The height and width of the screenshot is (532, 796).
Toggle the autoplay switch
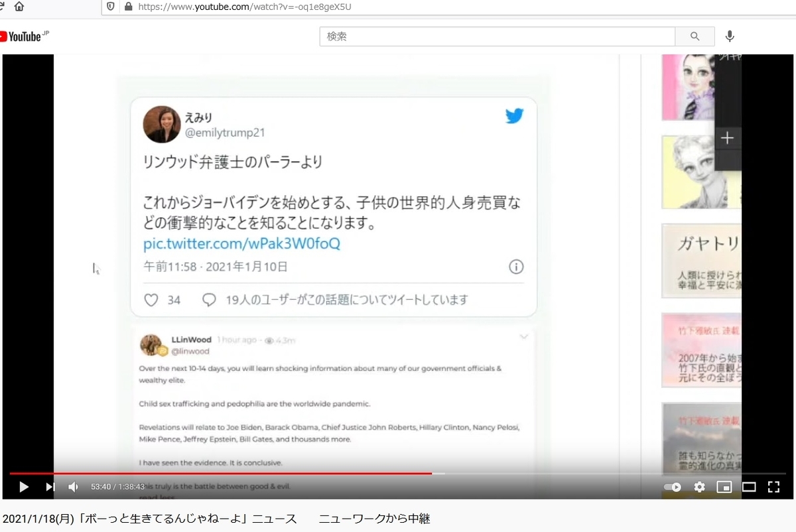(x=673, y=487)
